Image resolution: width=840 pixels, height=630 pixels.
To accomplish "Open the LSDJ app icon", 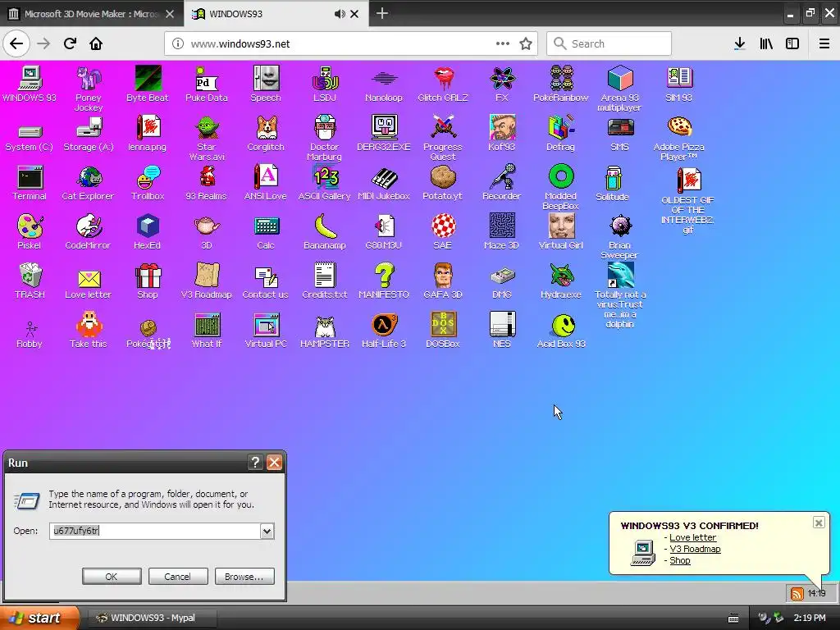I will point(325,79).
